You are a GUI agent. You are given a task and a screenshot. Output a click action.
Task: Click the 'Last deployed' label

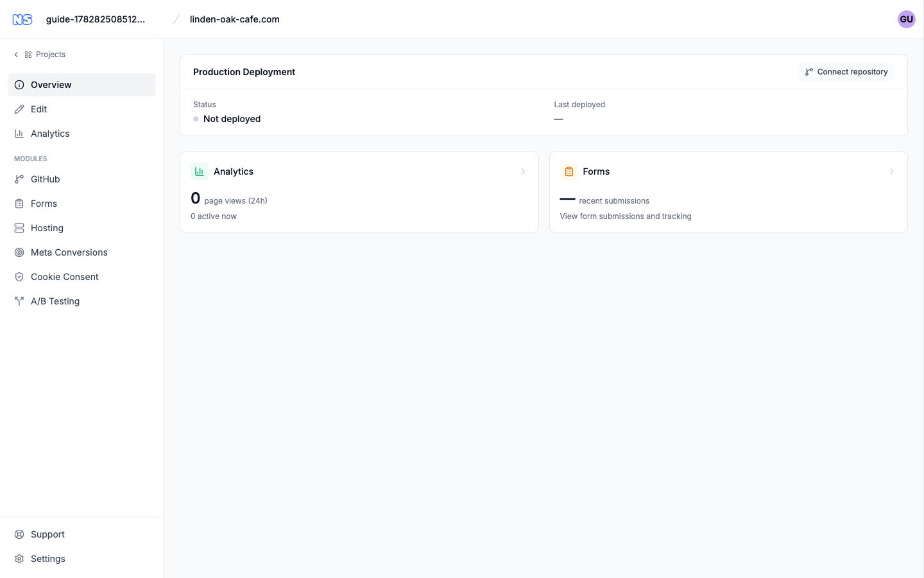pyautogui.click(x=579, y=105)
